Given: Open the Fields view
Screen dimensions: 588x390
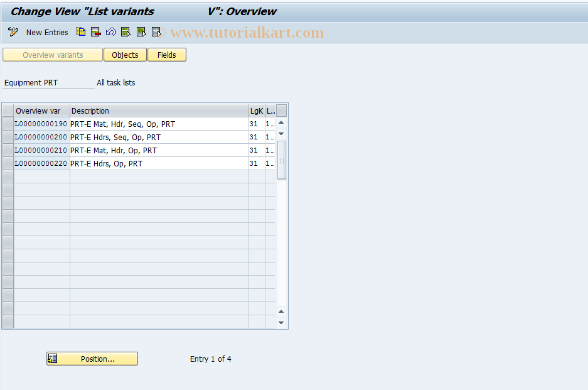Looking at the screenshot, I should [x=166, y=55].
